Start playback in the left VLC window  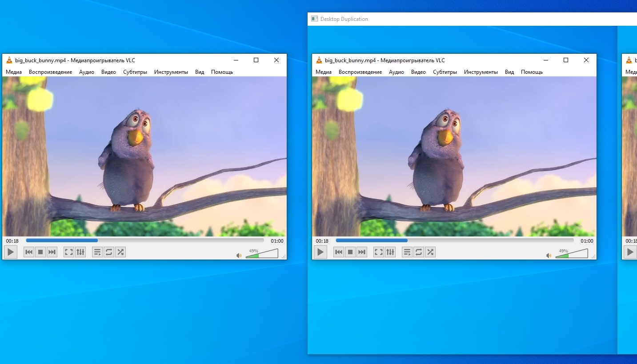(11, 252)
